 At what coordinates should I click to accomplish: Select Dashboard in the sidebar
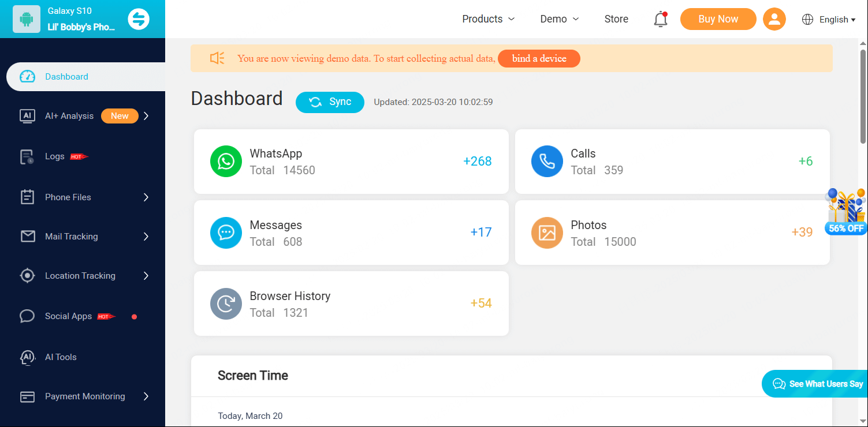[86, 77]
